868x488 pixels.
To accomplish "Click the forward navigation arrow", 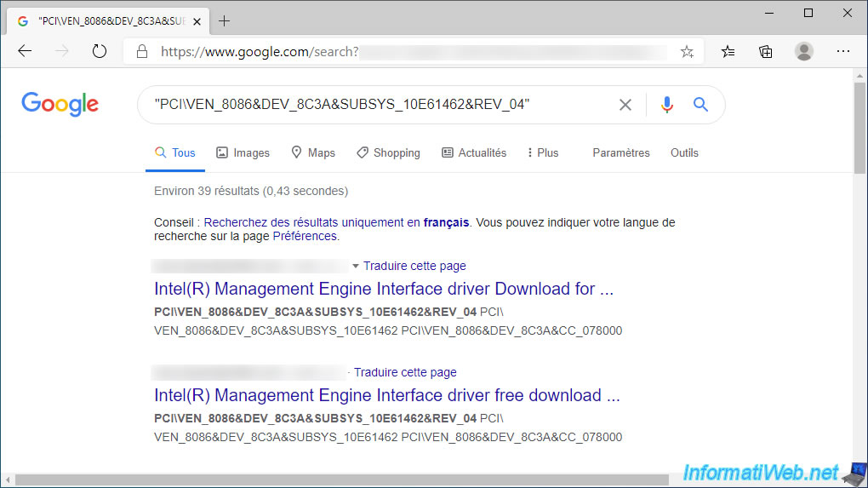I will coord(62,51).
